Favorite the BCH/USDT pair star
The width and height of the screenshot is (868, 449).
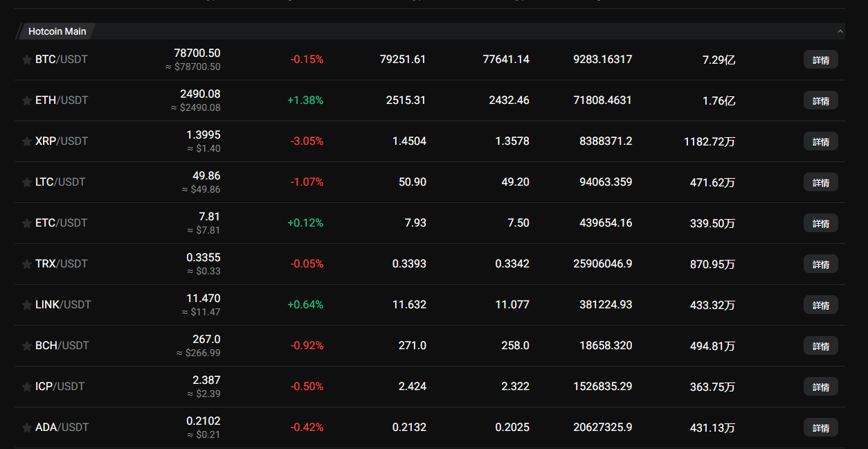coord(26,346)
